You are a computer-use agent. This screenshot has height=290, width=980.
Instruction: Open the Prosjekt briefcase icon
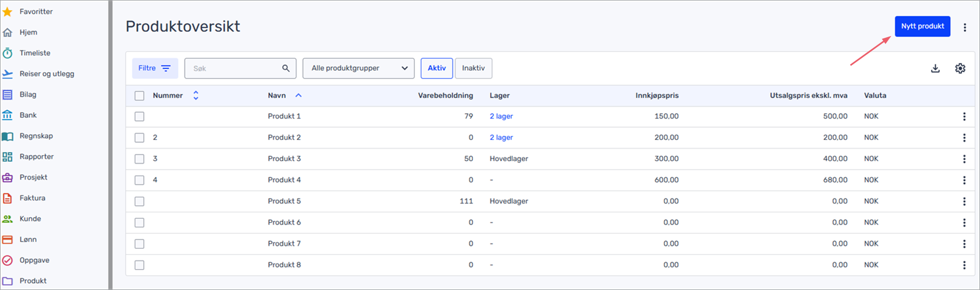point(7,177)
